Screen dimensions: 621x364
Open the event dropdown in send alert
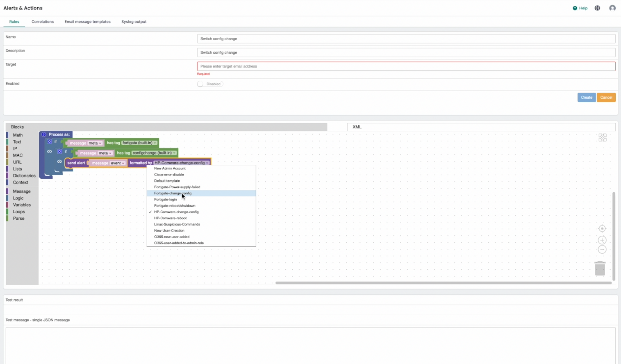pos(117,163)
